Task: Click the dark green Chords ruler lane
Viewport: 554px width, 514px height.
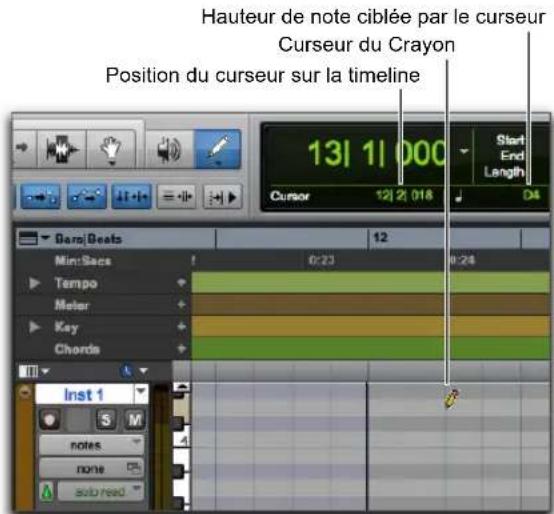Action: tap(370, 348)
